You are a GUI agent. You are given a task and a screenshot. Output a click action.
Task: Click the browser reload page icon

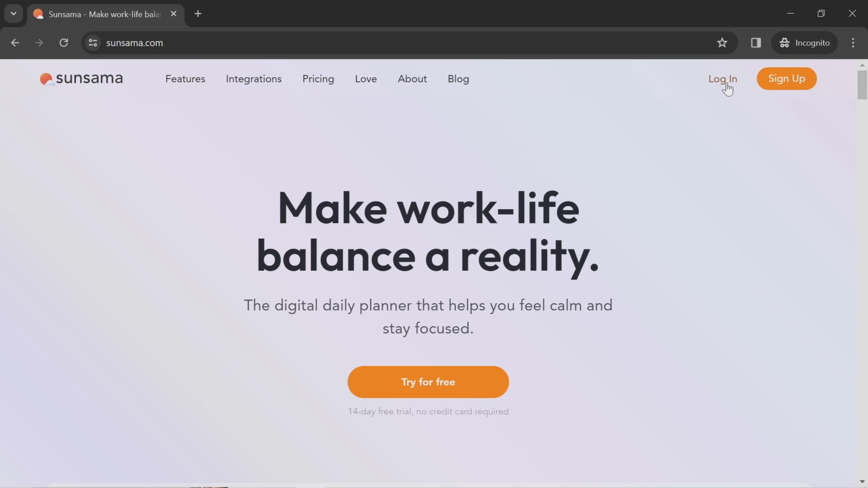click(x=64, y=42)
